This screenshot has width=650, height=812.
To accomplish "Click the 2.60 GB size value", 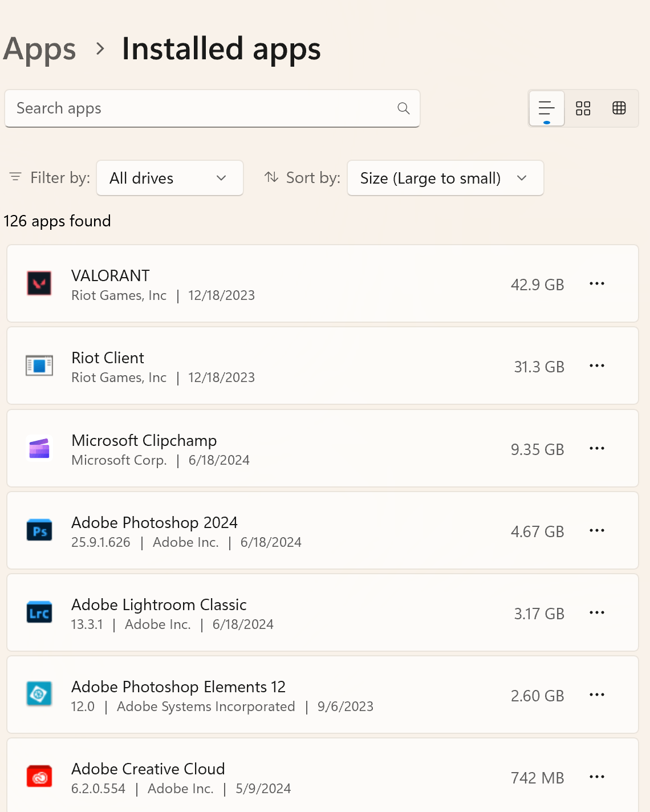I will click(x=537, y=696).
